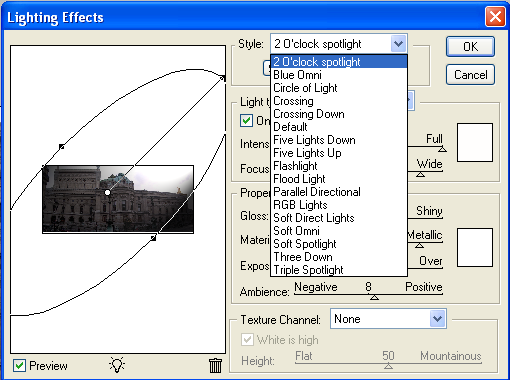Screen dimensions: 510x380
Task: Choose the Crossing style
Action: 339,101
